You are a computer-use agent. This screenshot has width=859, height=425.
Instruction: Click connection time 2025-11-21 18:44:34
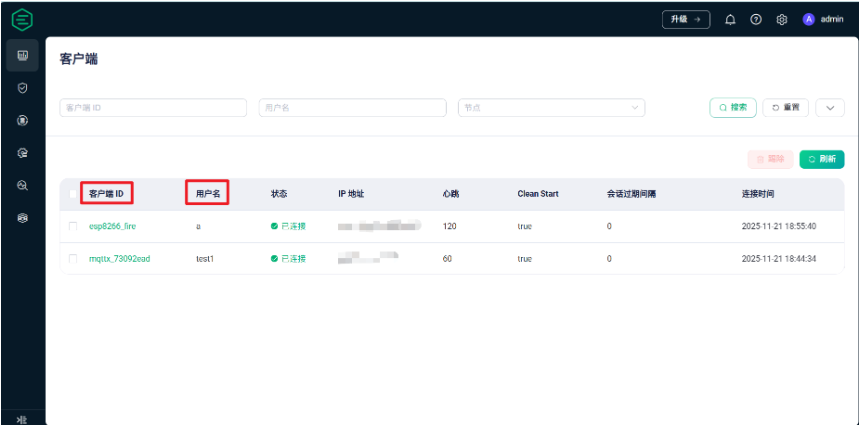(x=779, y=259)
